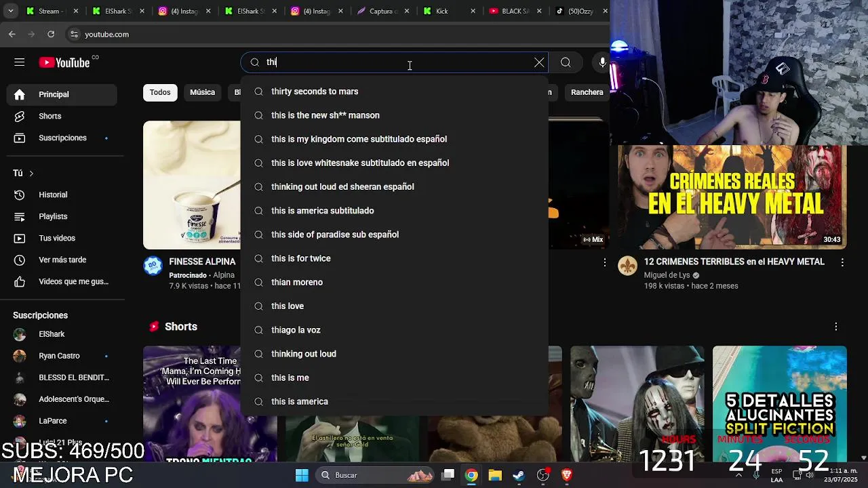Open Steam from the taskbar

click(x=519, y=475)
